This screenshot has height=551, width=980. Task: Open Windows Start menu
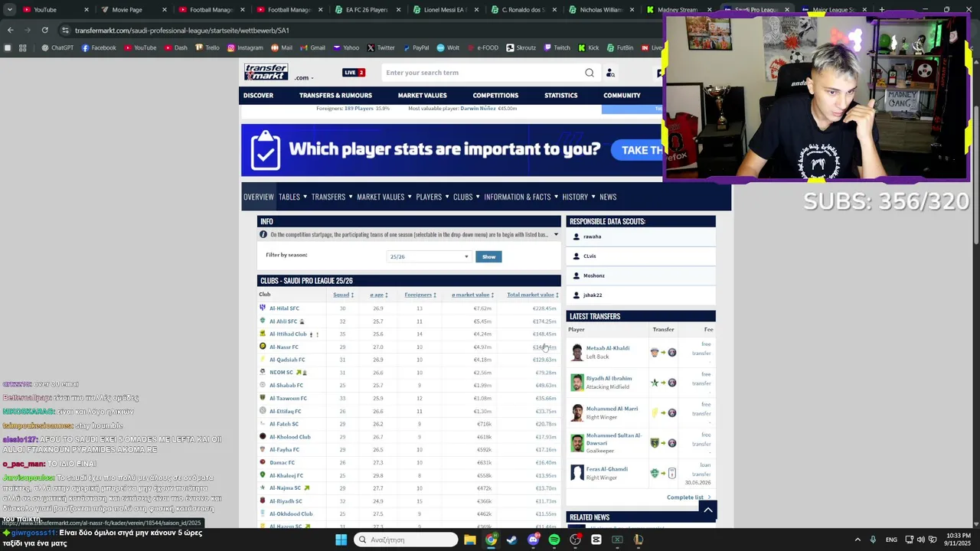(341, 540)
